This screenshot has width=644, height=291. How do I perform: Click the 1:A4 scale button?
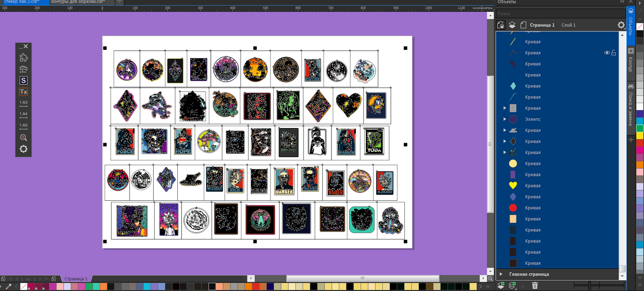coord(24,115)
